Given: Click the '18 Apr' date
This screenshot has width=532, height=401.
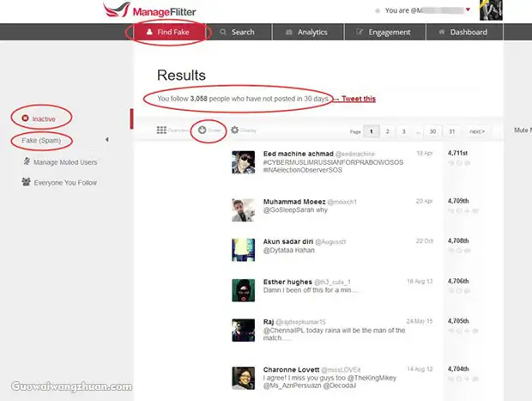Looking at the screenshot, I should click(x=425, y=153).
